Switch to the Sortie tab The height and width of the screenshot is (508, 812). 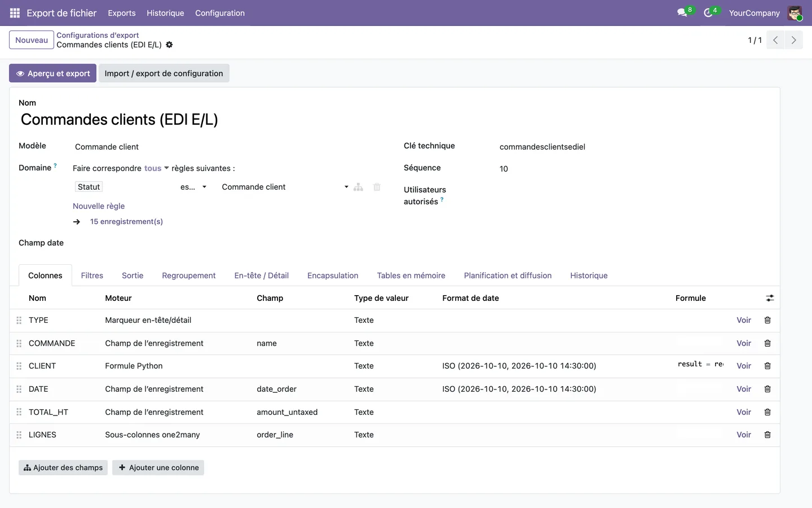[x=133, y=275]
